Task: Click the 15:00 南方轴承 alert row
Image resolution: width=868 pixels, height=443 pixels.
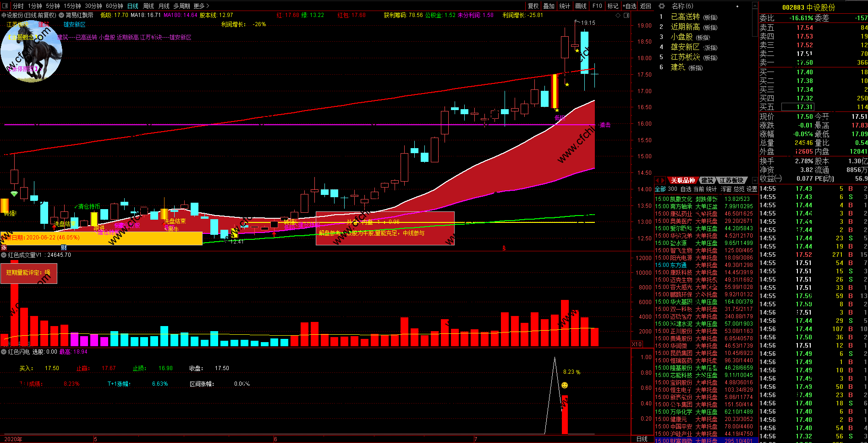Action: coord(706,206)
